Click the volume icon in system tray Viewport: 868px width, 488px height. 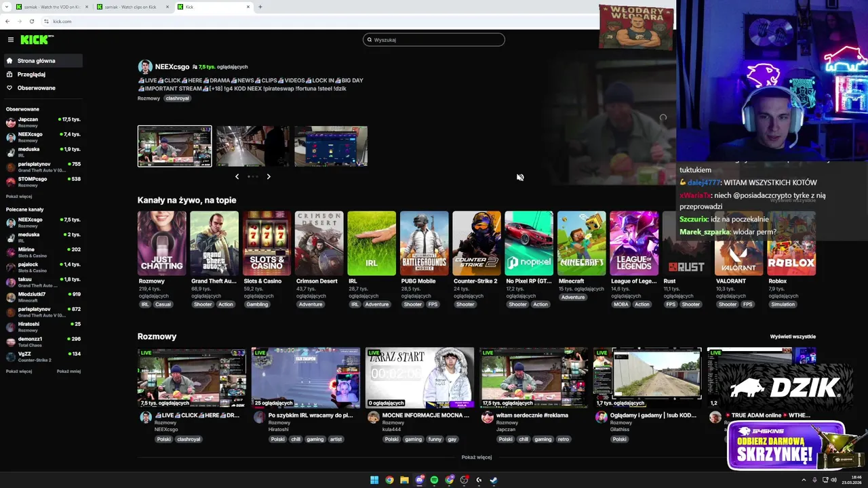[833, 480]
